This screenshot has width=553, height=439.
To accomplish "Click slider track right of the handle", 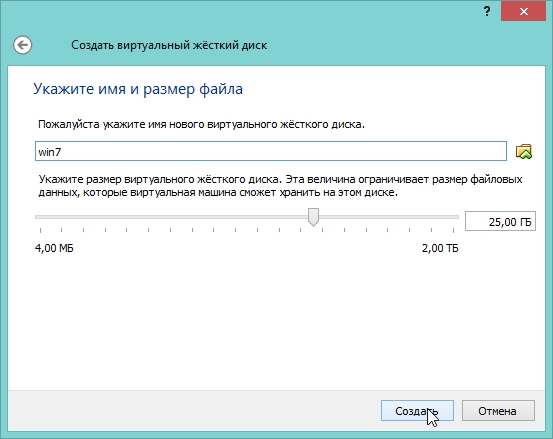I will pyautogui.click(x=389, y=217).
